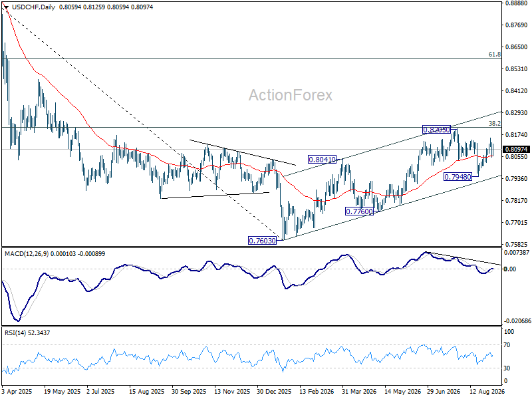Select the 0.79480 price label
532x399 pixels.
458,177
